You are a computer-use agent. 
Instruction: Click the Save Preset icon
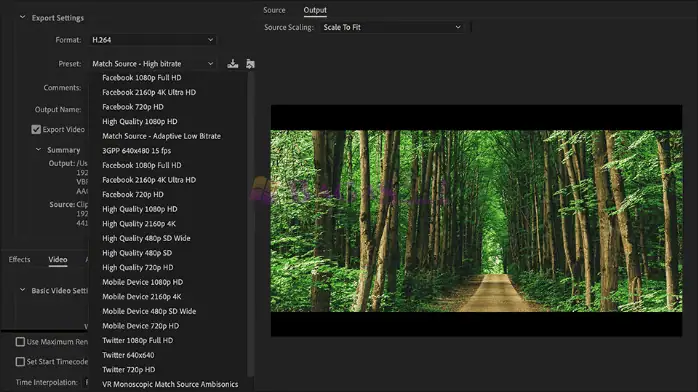[x=232, y=64]
